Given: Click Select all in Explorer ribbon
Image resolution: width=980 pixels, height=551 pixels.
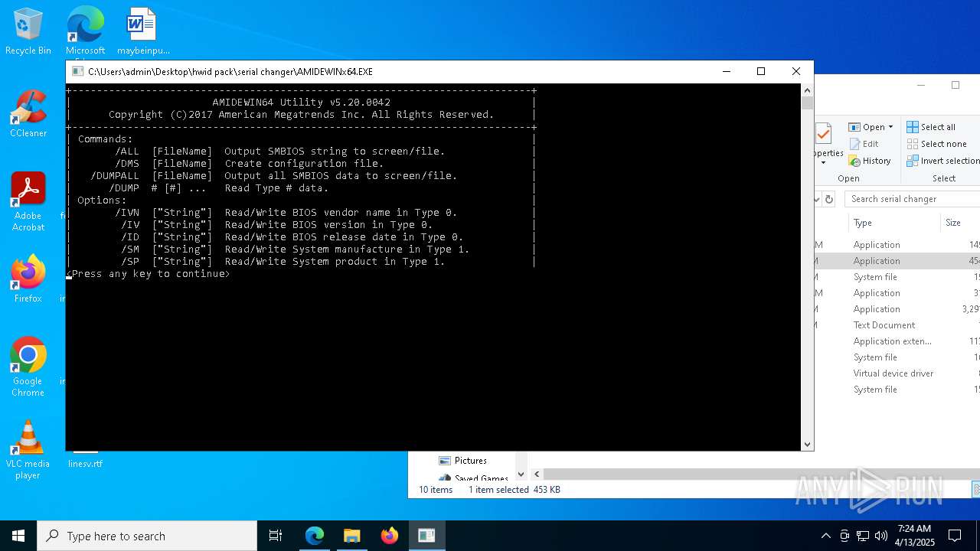Looking at the screenshot, I should (x=931, y=127).
